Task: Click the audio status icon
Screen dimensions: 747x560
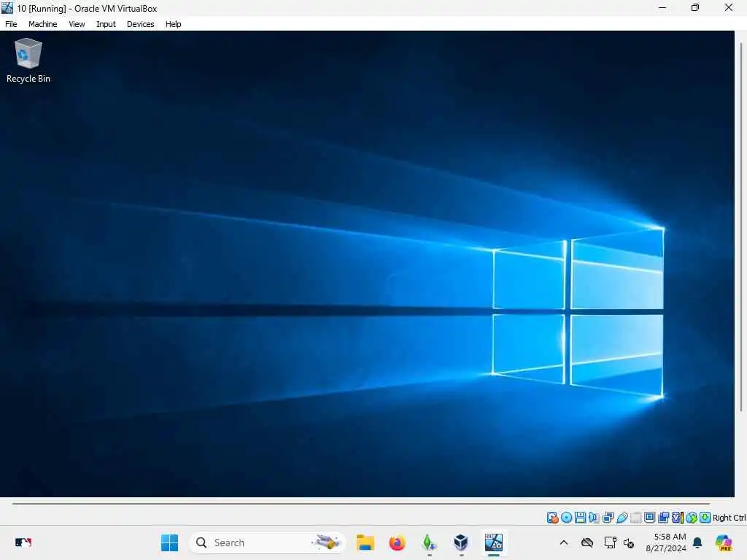Action: tap(594, 518)
